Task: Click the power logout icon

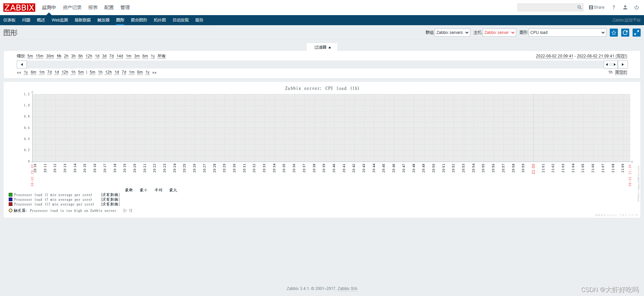Action: [x=637, y=7]
